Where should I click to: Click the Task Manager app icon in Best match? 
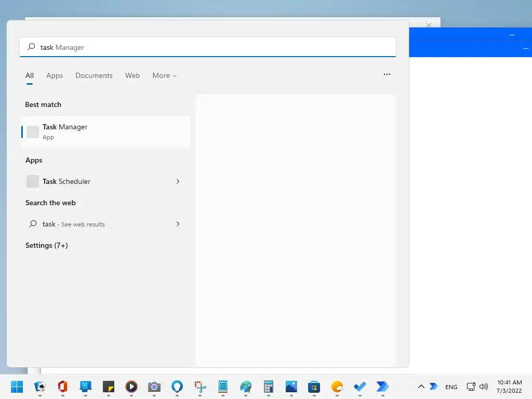[33, 132]
